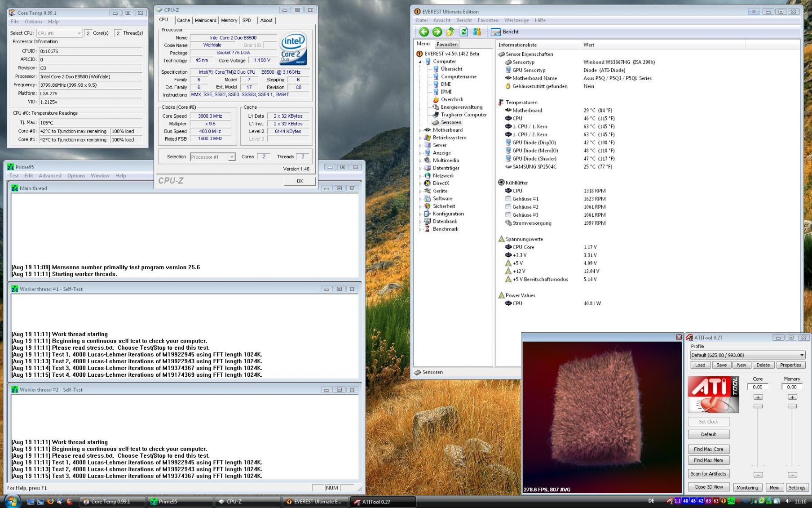The height and width of the screenshot is (508, 812).
Task: Click the Load profile button in ATITool
Action: tap(700, 365)
